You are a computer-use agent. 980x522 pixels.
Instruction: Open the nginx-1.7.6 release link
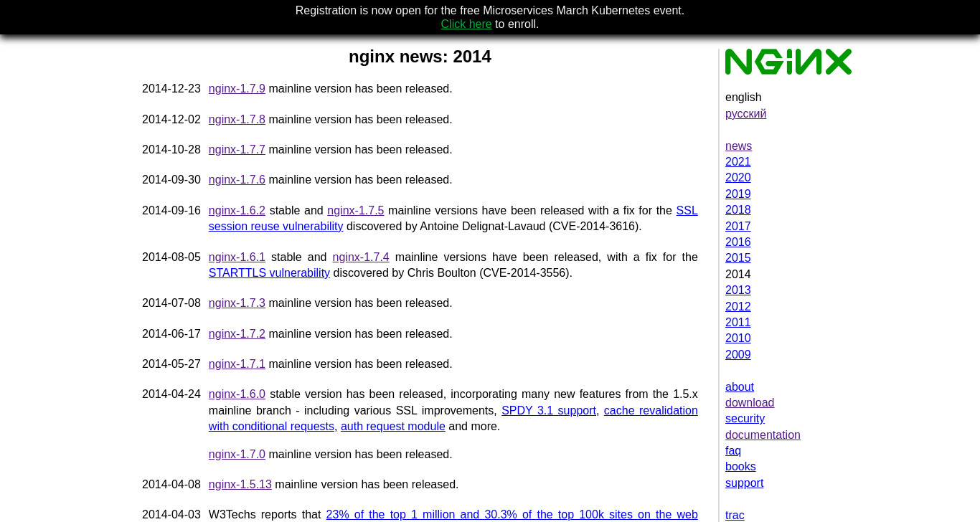[x=237, y=180]
